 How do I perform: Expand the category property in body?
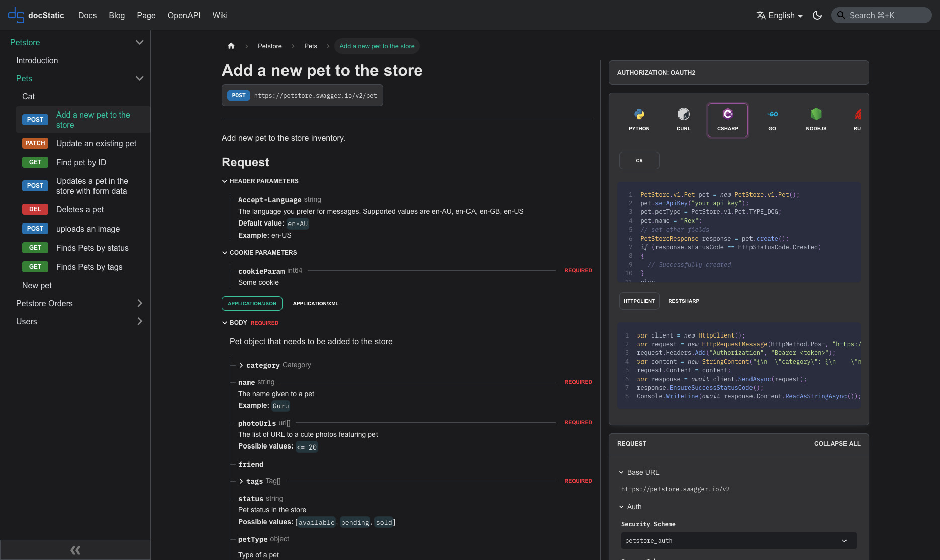click(241, 365)
